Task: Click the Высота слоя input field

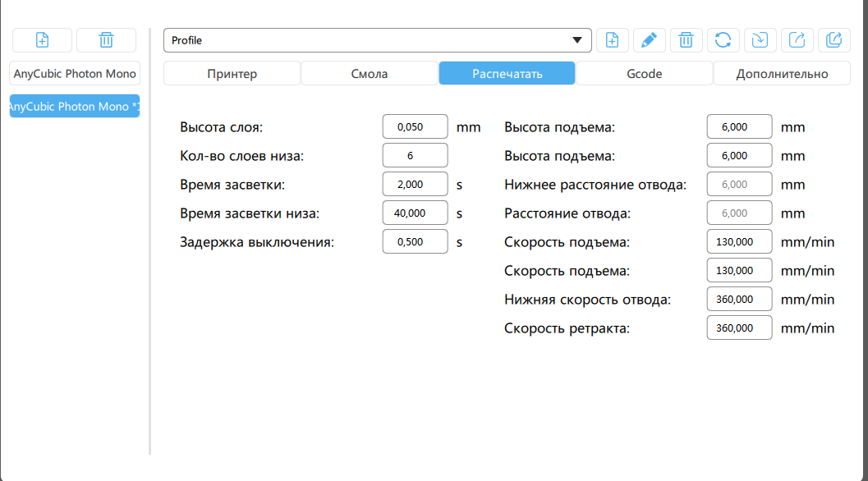Action: point(415,127)
